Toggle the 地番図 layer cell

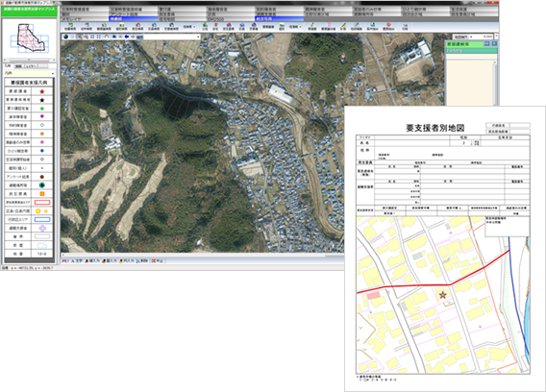click(133, 19)
